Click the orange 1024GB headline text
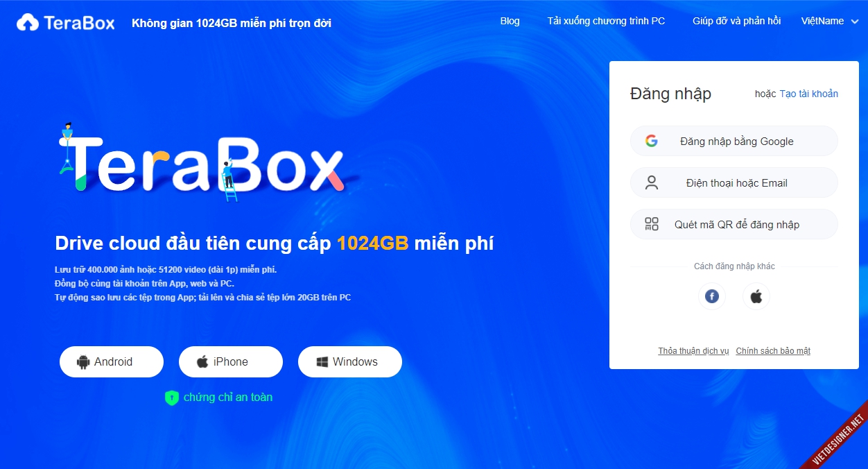Screen dimensions: 868x469 pos(373,244)
